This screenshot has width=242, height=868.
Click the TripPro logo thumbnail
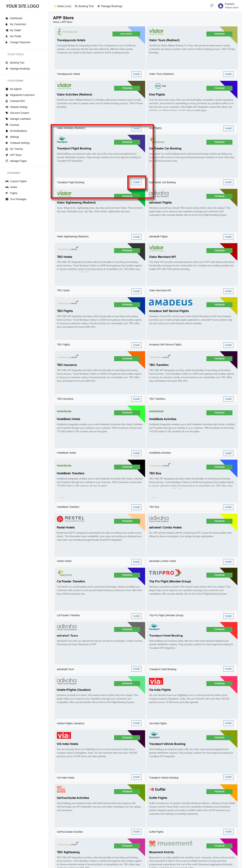165,573
